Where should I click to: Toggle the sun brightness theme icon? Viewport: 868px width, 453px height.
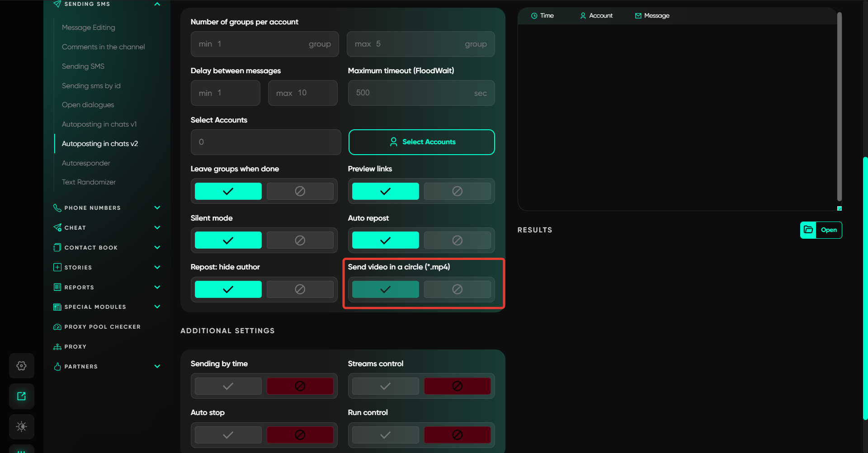pos(21,426)
